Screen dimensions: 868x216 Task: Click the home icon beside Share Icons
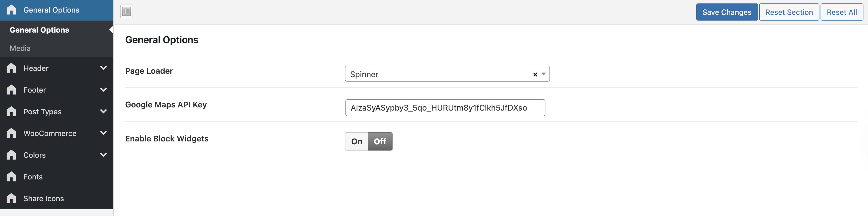[11, 199]
